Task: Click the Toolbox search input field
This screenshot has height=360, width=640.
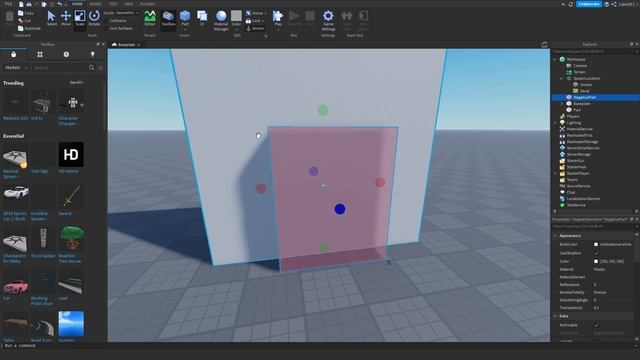Action: (x=60, y=68)
